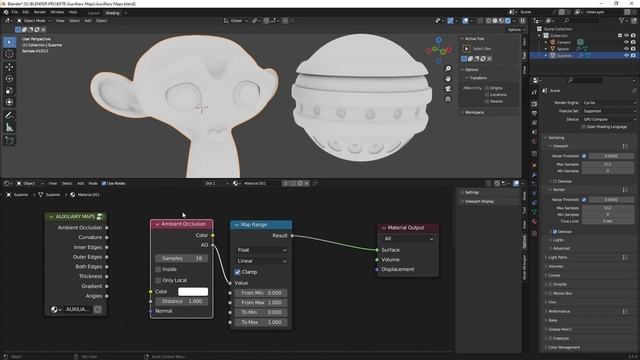Open the Object Mode dropdown

pos(34,21)
